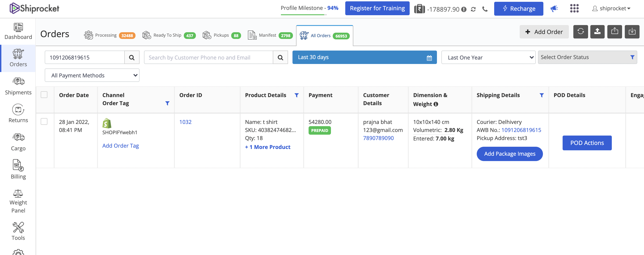Viewport: 644px width, 255px height.
Task: Open the Shipping Details column filter
Action: pyautogui.click(x=542, y=95)
